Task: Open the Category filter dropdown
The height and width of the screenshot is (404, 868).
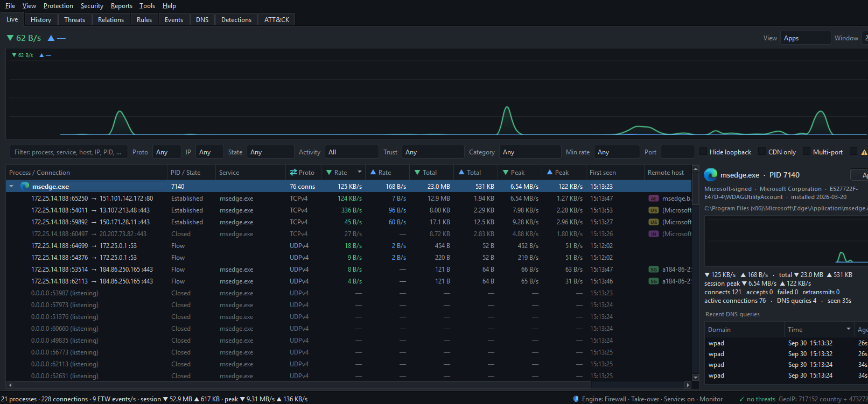Action: (x=530, y=152)
